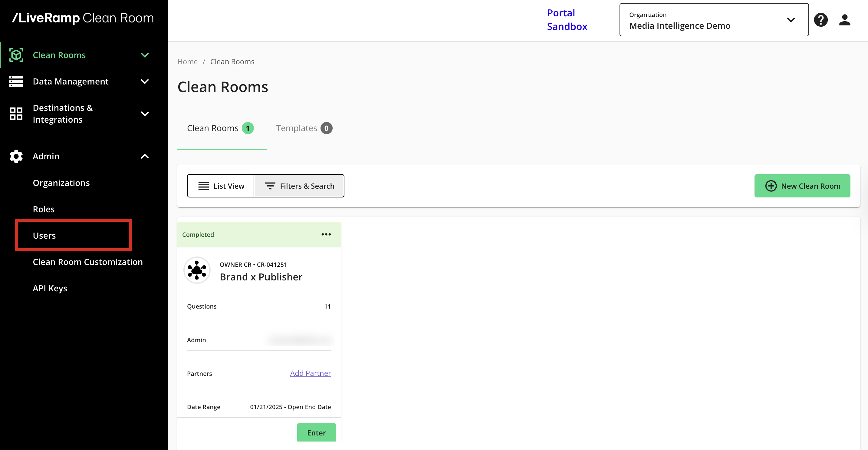Image resolution: width=868 pixels, height=450 pixels.
Task: Click the LiveRamp Clean Room logo
Action: [83, 18]
